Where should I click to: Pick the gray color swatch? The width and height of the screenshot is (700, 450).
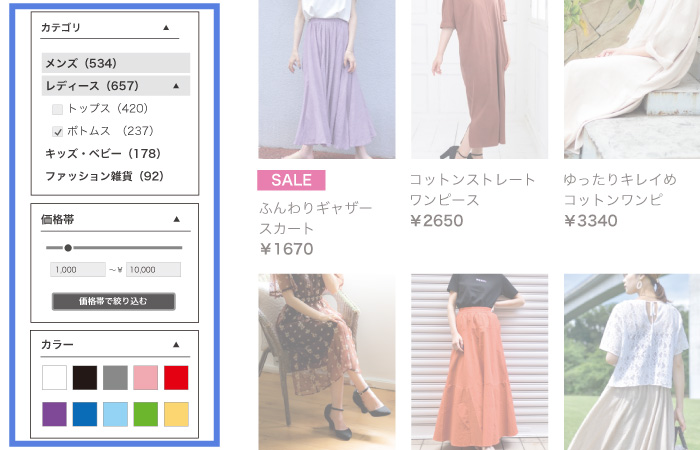(x=115, y=378)
